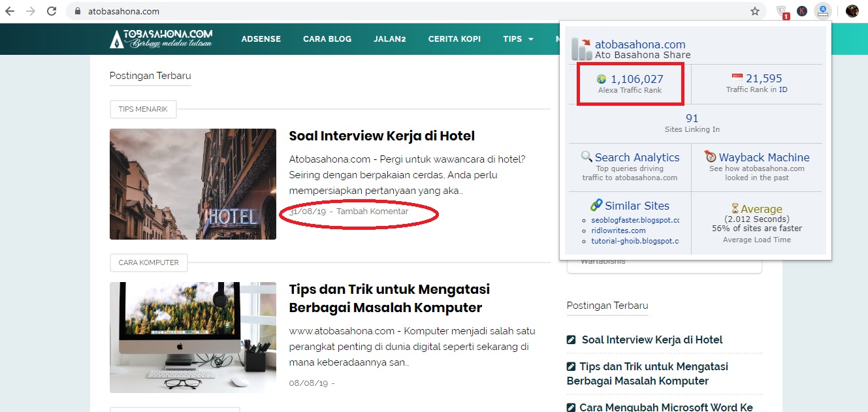Click the TIPS MENARIK category label
This screenshot has width=868, height=412.
(x=143, y=109)
